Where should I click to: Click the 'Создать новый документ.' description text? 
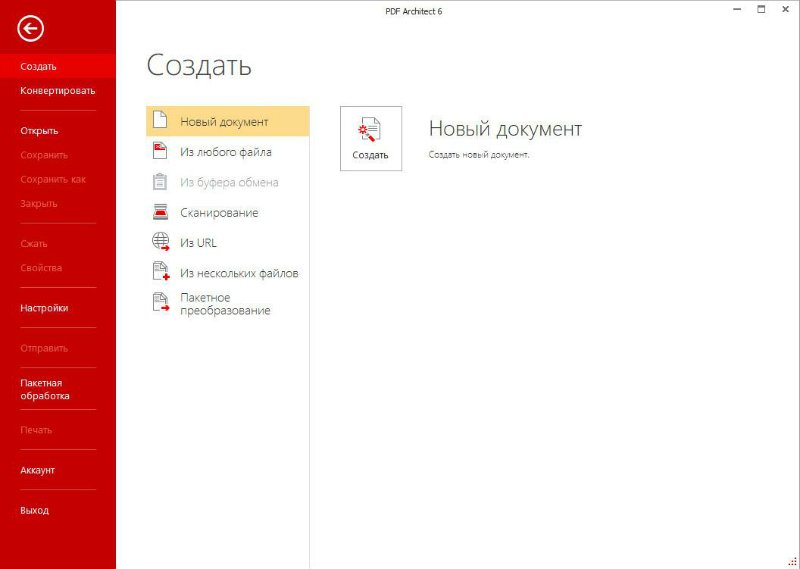pos(479,155)
